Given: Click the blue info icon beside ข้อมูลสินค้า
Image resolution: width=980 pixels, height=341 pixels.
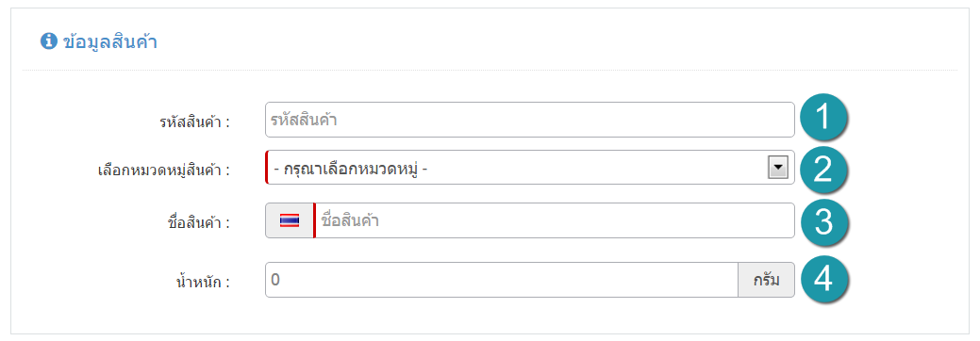Looking at the screenshot, I should point(49,41).
